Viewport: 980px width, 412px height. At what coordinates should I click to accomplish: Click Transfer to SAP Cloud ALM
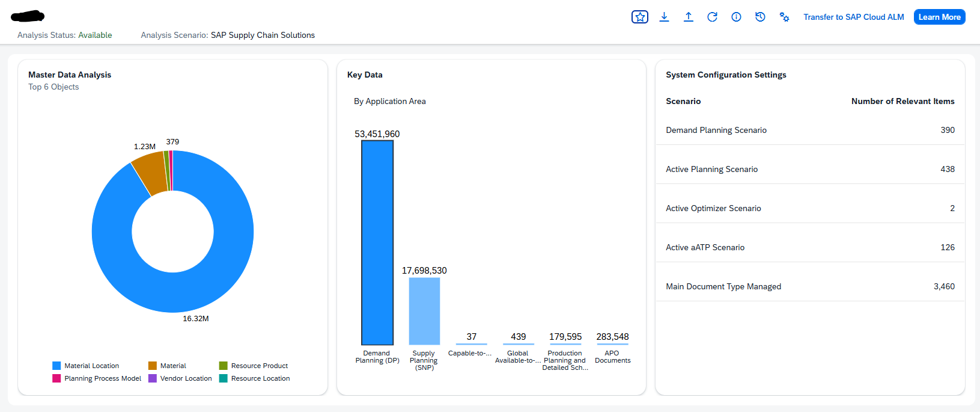[853, 17]
